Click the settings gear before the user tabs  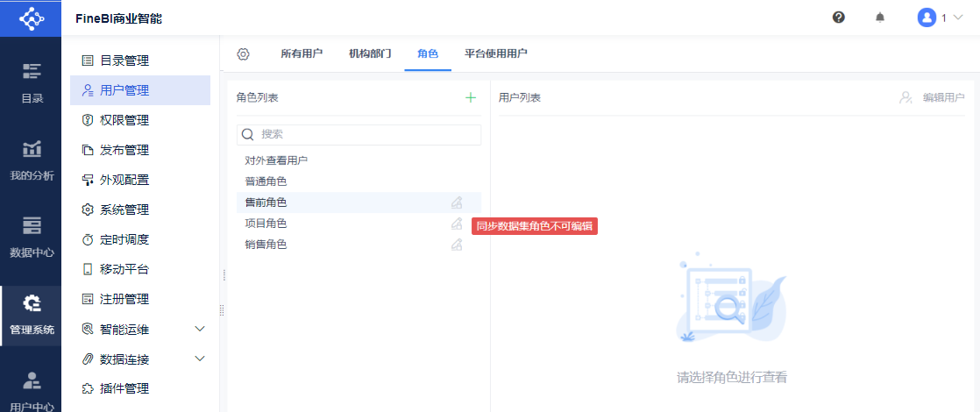pos(244,53)
